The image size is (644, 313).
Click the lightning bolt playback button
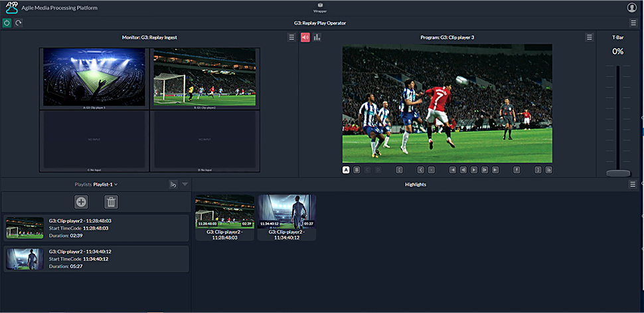coord(517,169)
